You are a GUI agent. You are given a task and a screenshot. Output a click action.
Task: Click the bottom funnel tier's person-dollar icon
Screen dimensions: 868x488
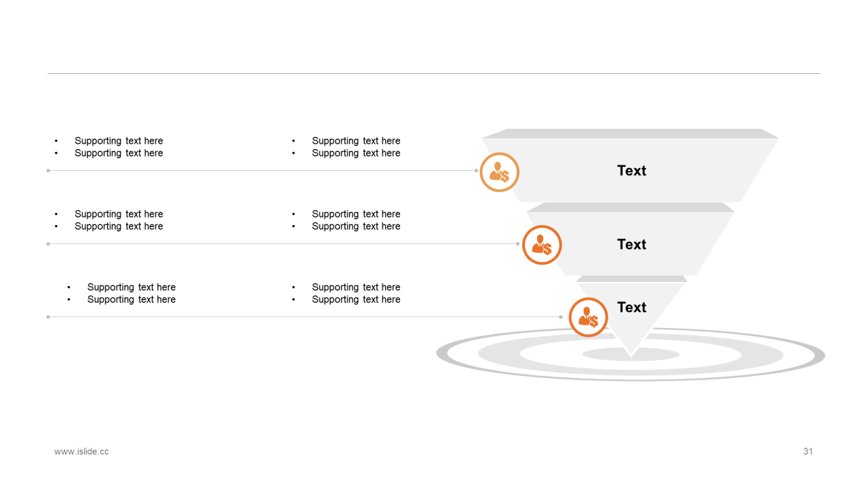coord(588,317)
